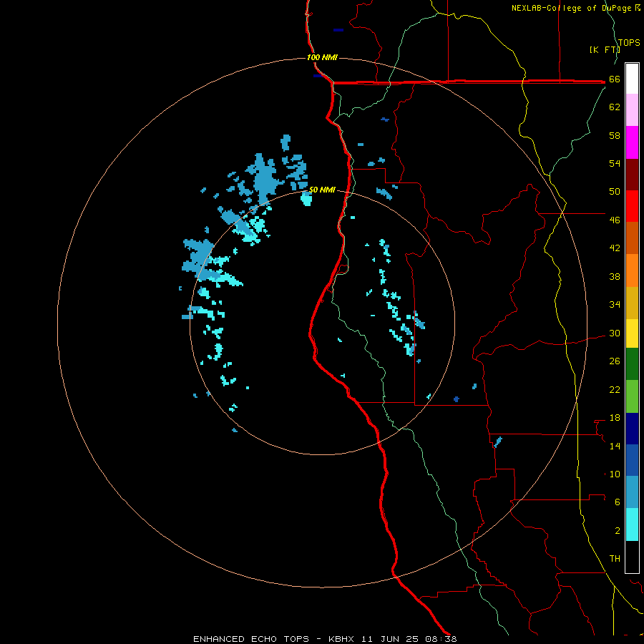Screen dimensions: 644x644
Task: Click the white swatch in the tops legend
Action: (632, 79)
